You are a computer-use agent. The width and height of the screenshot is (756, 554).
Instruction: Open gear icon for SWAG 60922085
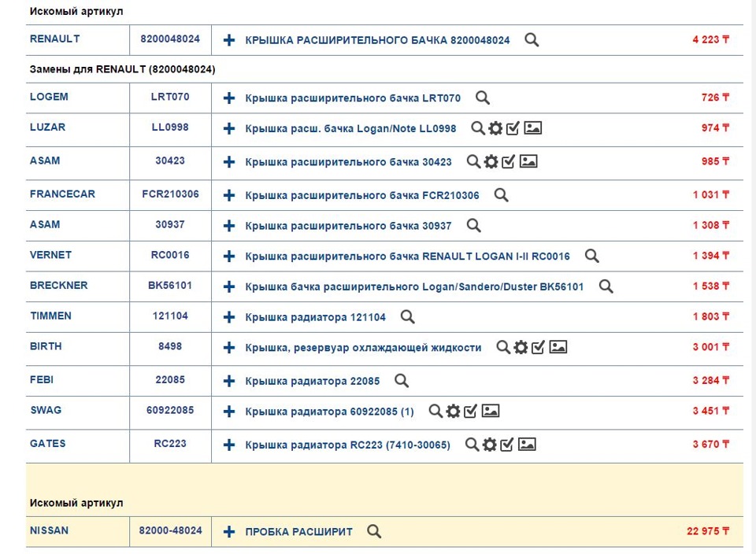pos(454,412)
